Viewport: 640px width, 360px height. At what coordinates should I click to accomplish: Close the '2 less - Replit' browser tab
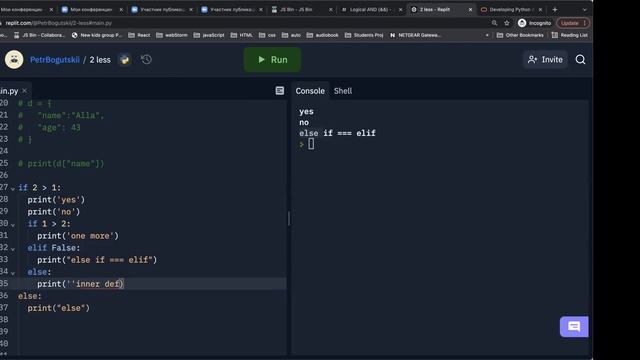pyautogui.click(x=470, y=9)
